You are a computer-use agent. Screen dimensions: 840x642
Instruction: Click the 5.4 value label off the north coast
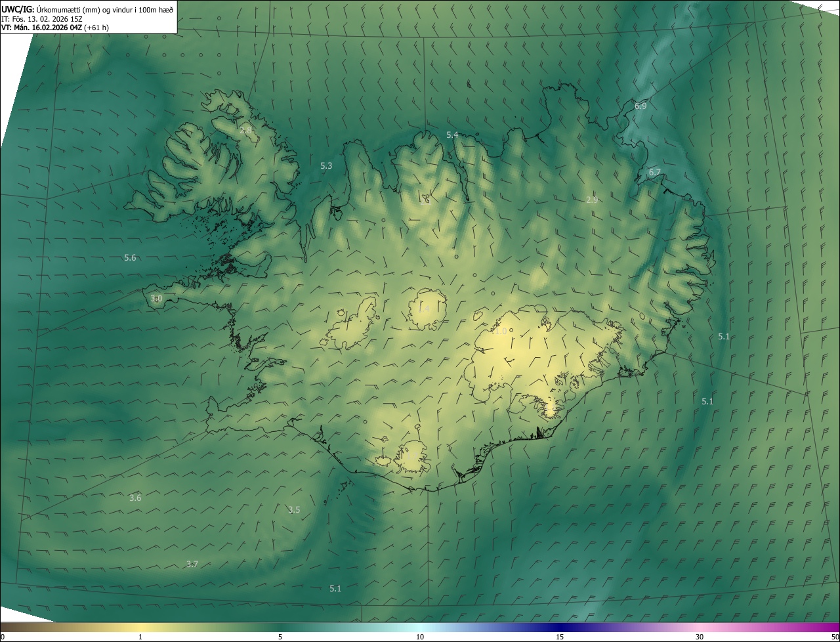(x=452, y=135)
